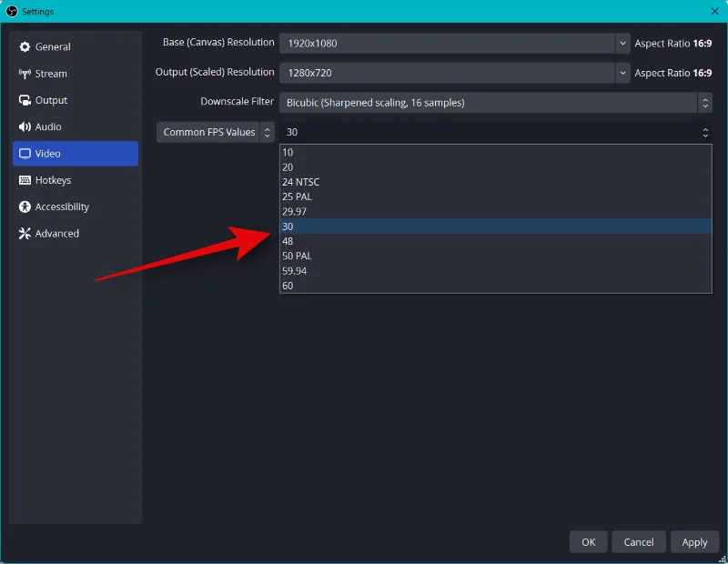Switch to the Advanced settings tab

[x=76, y=234]
